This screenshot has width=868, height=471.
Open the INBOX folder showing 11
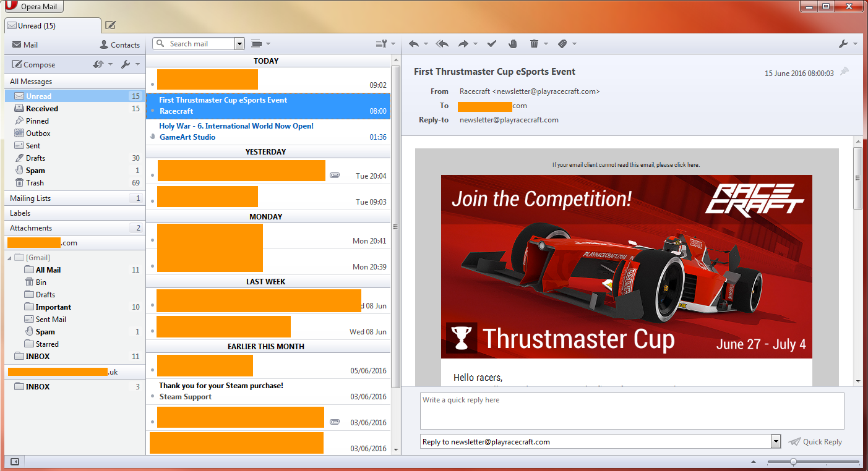(x=74, y=357)
